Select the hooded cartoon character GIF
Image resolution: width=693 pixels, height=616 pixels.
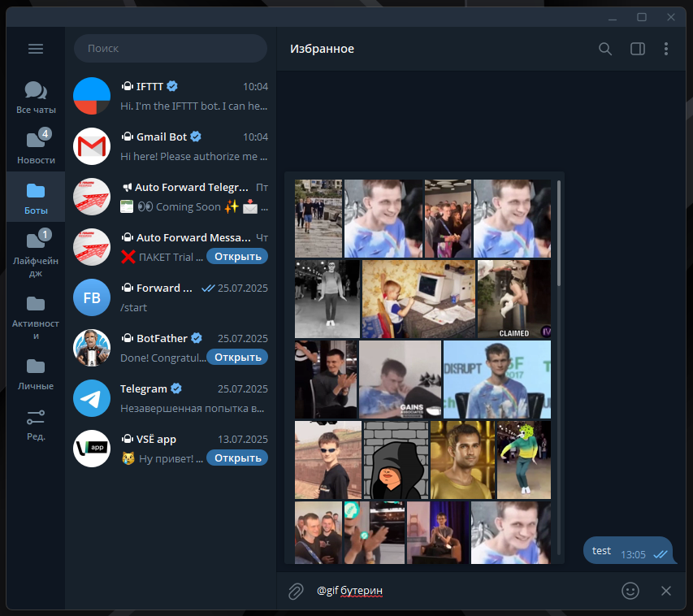[396, 460]
